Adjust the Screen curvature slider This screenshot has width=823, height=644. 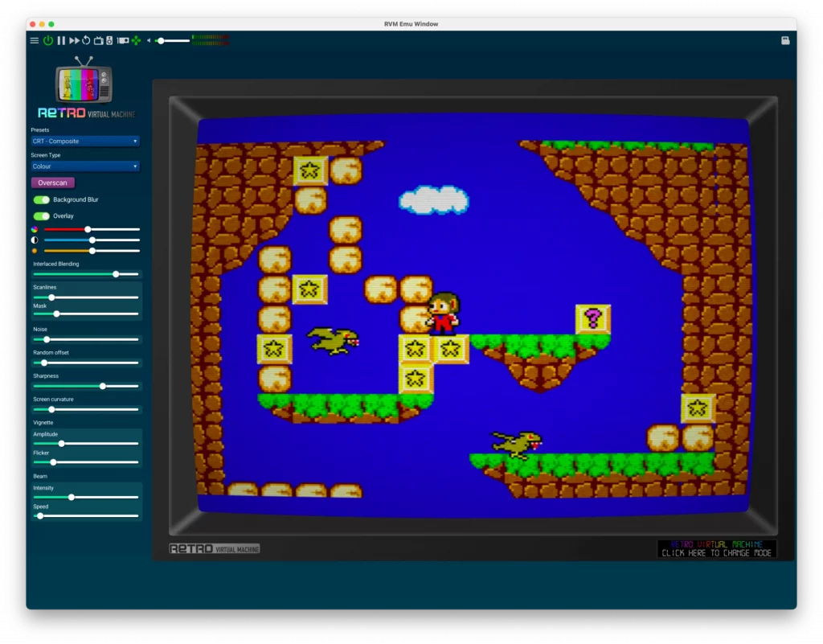coord(85,409)
